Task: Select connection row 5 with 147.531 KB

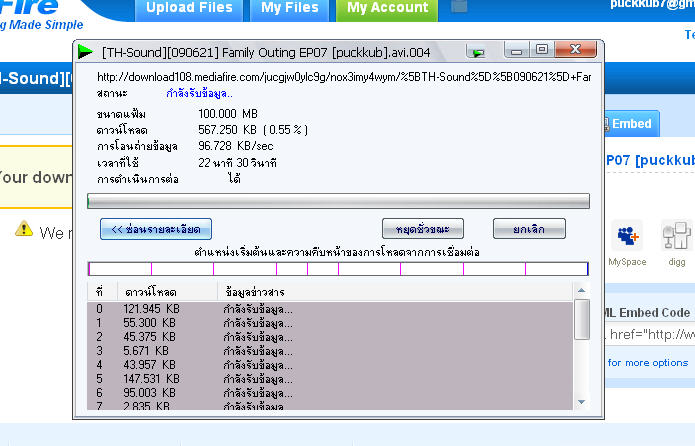Action: 330,379
